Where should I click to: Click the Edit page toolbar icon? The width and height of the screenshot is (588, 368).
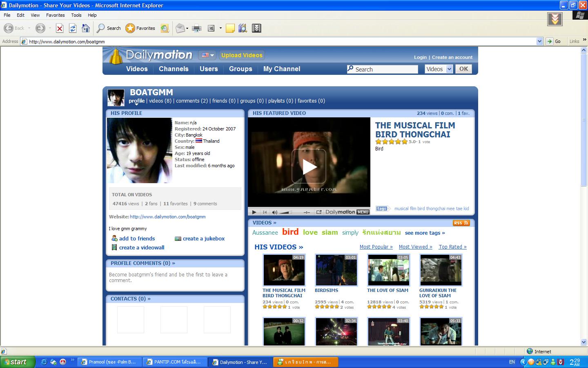[x=211, y=28]
